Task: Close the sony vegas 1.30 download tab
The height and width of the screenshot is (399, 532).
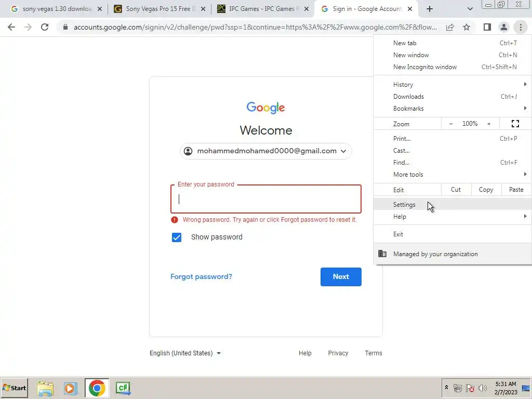Action: point(99,9)
